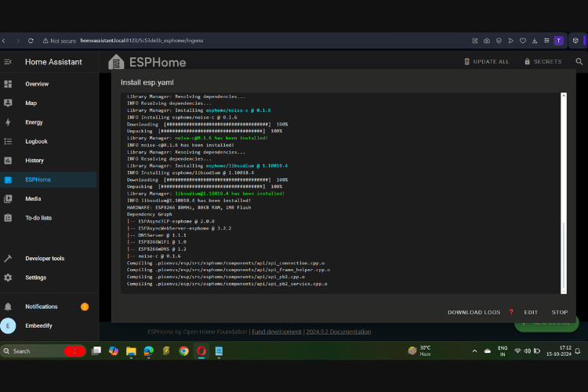Open Developer tools

tap(44, 258)
